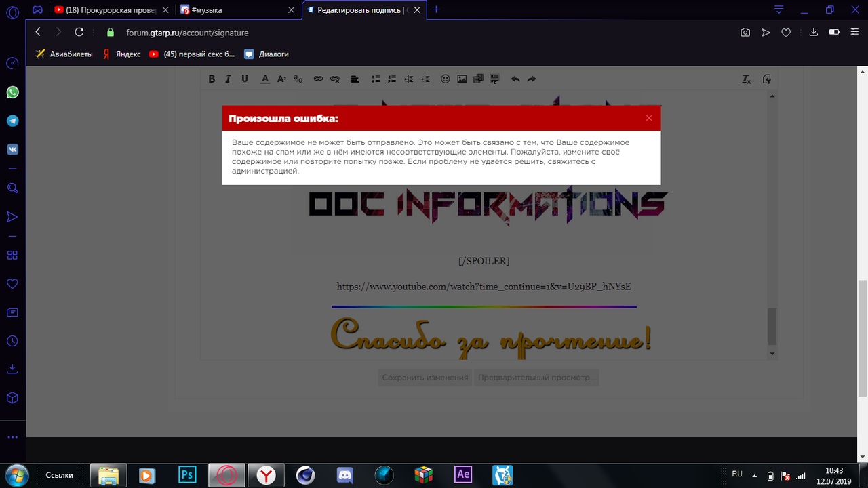Open Photoshop from the taskbar
Viewport: 868px width, 488px height.
click(186, 475)
